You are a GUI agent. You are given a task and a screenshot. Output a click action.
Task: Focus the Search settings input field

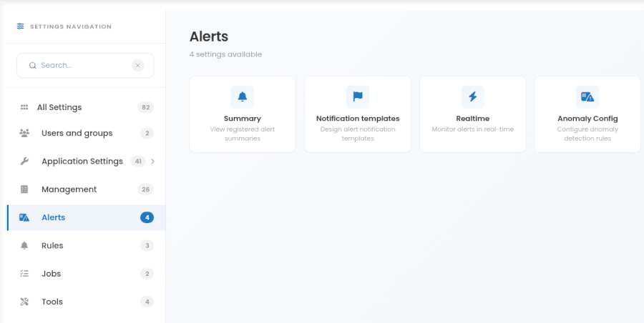point(85,65)
